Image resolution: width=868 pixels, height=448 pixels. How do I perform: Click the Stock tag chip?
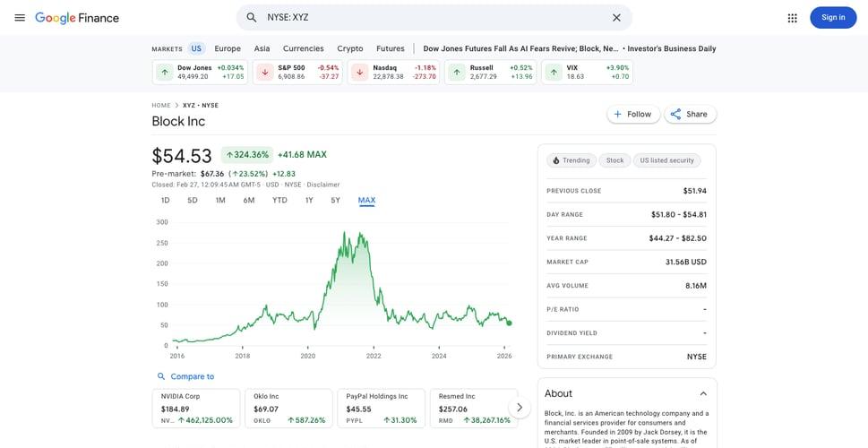pos(614,160)
